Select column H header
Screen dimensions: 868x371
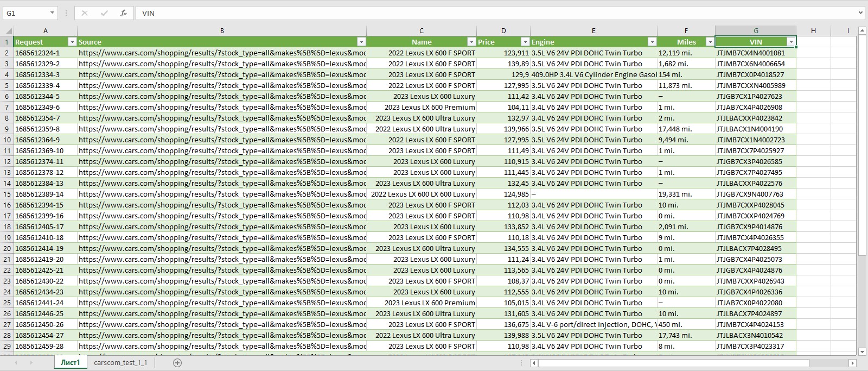813,31
